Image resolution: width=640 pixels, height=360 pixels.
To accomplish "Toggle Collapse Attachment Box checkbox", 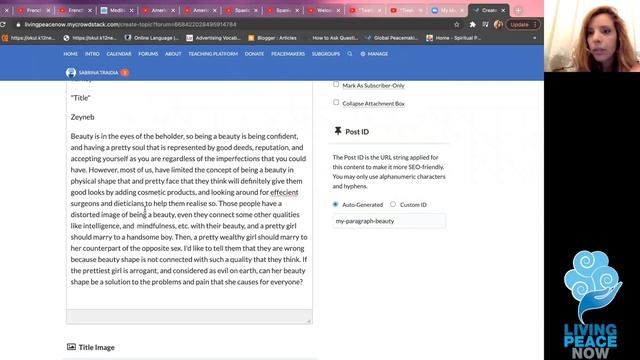I will coord(336,102).
